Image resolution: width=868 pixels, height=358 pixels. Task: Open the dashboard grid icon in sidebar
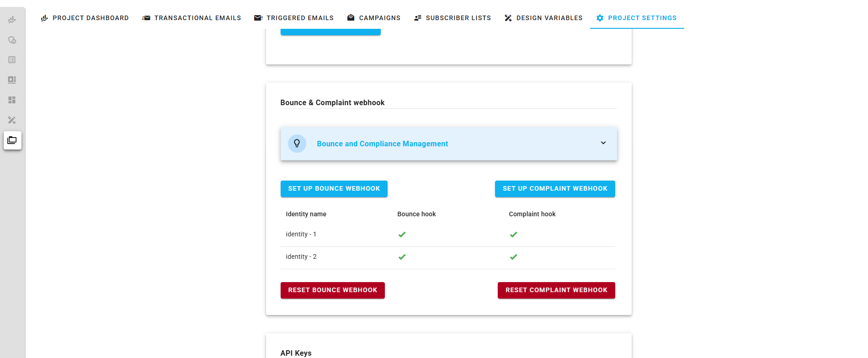(12, 100)
